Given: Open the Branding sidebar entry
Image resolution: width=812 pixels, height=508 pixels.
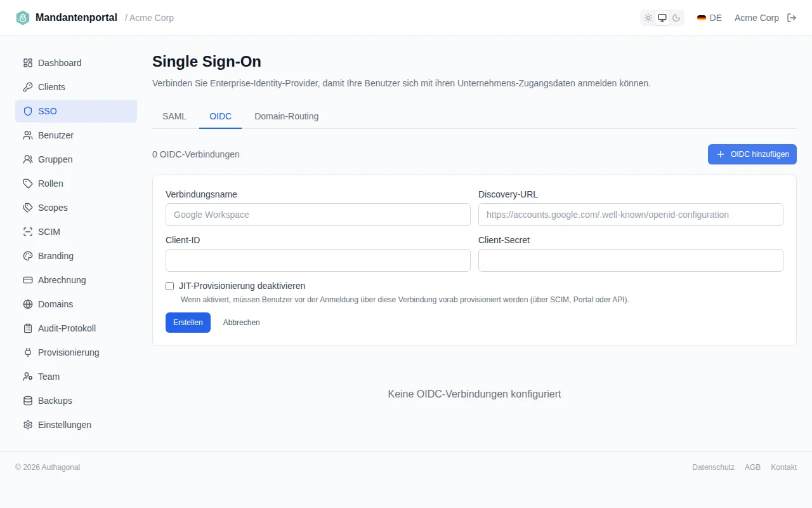Looking at the screenshot, I should pyautogui.click(x=76, y=256).
